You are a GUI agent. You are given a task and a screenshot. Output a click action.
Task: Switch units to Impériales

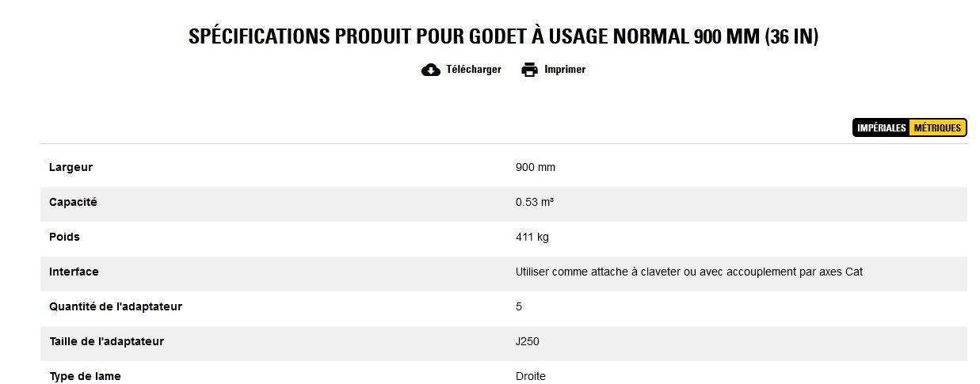881,127
